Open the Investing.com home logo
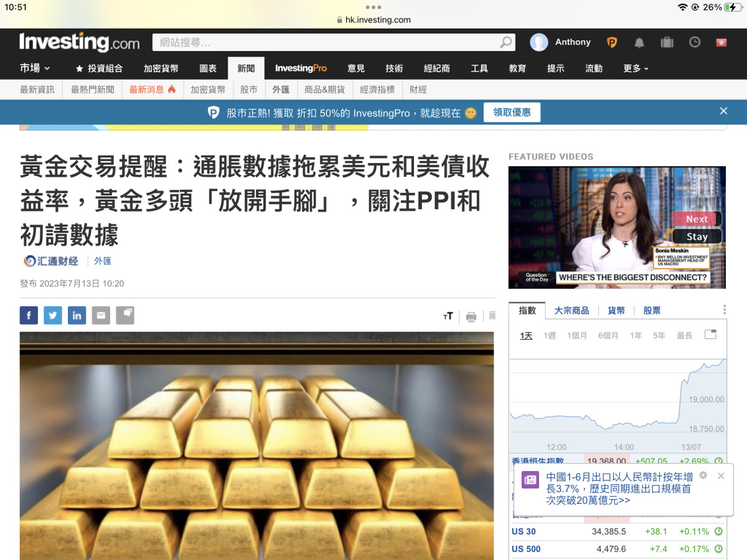The width and height of the screenshot is (747, 560). click(79, 42)
